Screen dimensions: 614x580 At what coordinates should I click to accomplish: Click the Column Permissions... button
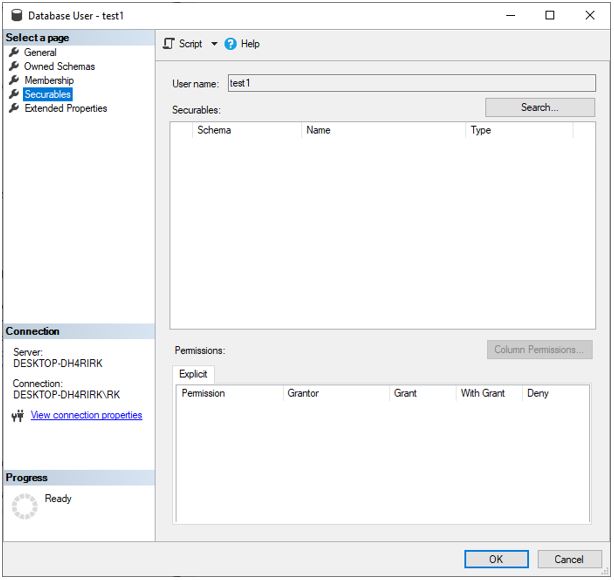[x=539, y=349]
